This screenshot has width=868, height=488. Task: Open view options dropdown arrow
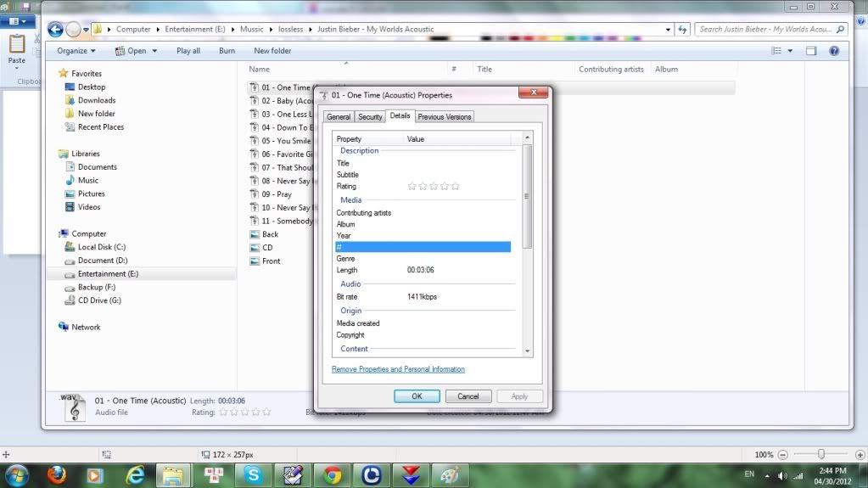[x=790, y=51]
